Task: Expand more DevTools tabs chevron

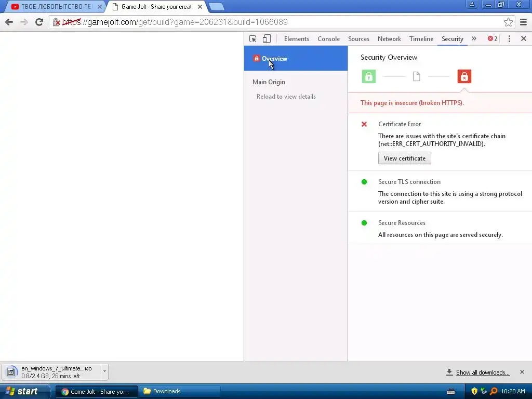Action: tap(474, 38)
